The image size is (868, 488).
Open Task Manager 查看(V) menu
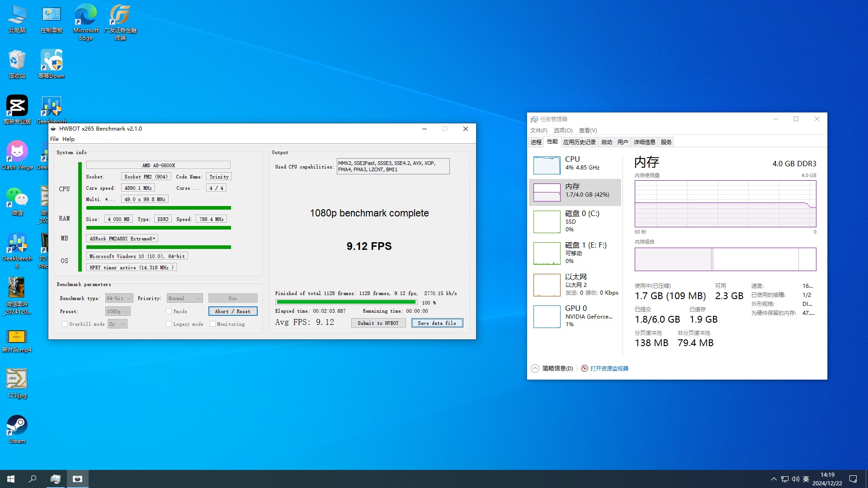588,131
